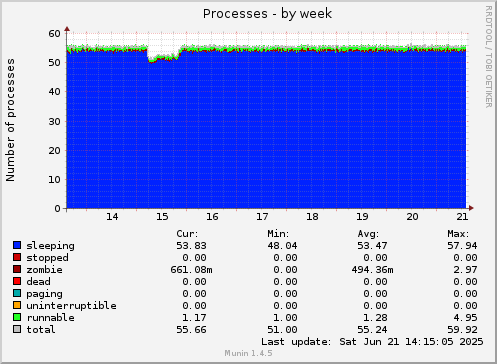497x364 pixels.
Task: Click zombie average value 494.36m
Action: pyautogui.click(x=372, y=270)
